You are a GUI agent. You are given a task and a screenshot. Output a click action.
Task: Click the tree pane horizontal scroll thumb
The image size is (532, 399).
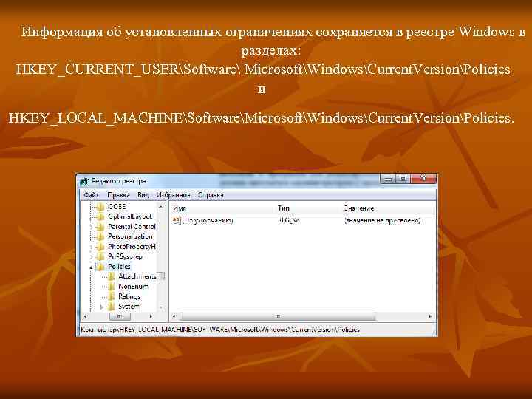click(120, 316)
